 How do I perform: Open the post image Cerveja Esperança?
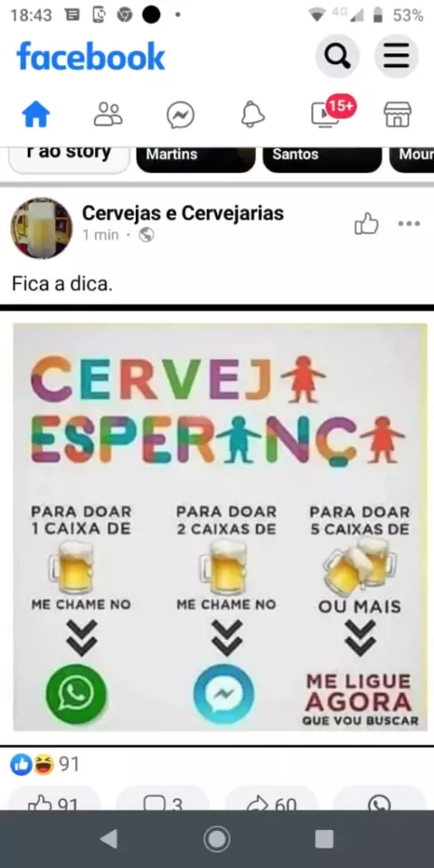pyautogui.click(x=221, y=527)
